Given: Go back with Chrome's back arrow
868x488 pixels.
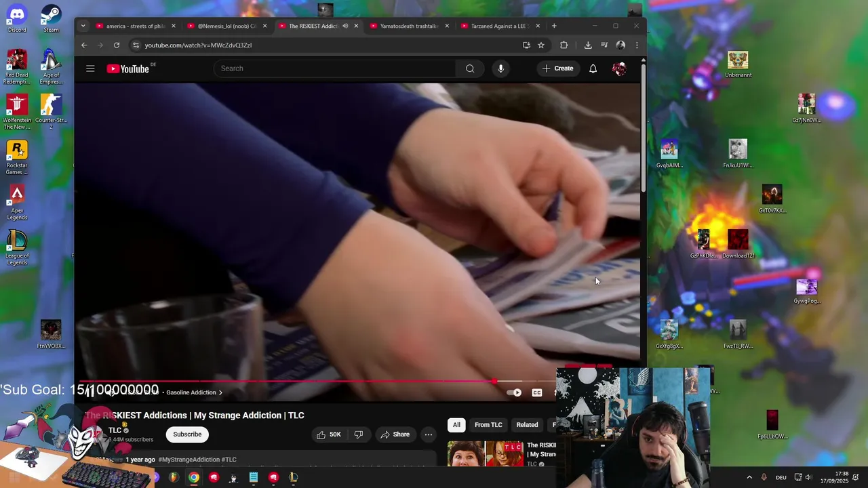Looking at the screenshot, I should 84,45.
